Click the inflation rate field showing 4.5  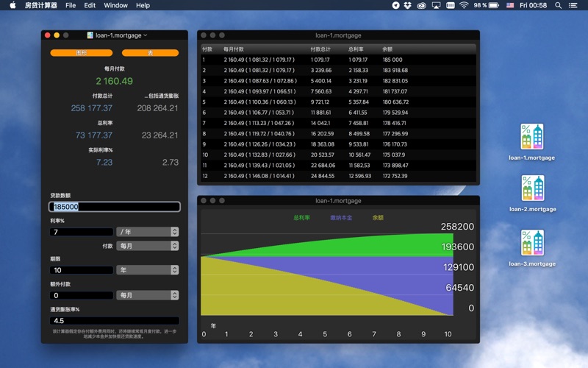pos(114,321)
